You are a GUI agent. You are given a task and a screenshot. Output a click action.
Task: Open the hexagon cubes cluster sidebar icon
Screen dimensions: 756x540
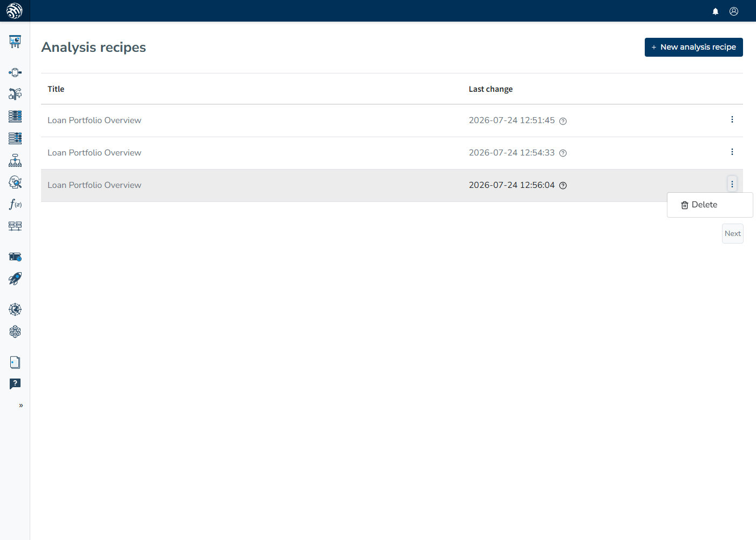(x=15, y=332)
